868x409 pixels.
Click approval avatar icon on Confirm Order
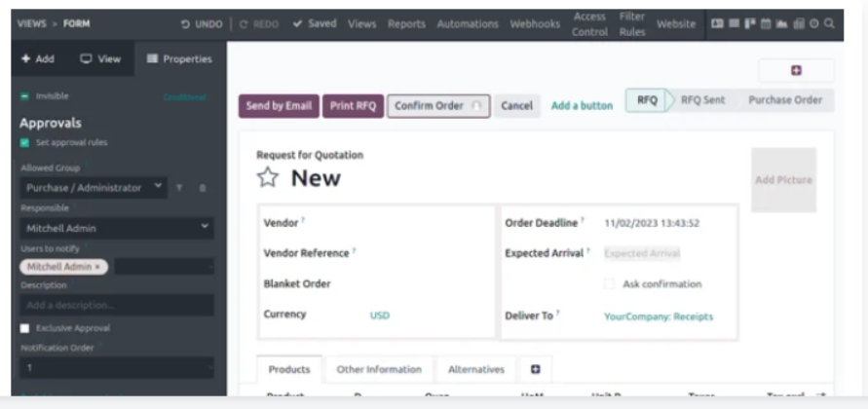click(x=476, y=106)
